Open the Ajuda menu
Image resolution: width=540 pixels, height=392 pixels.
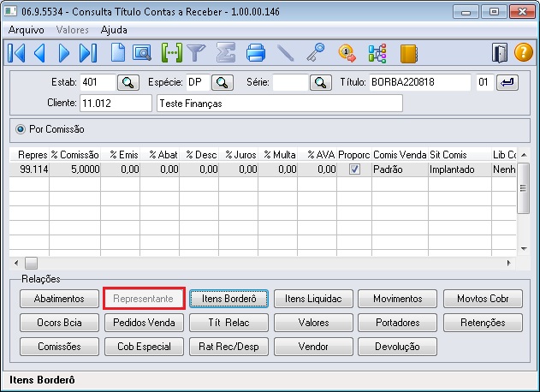point(114,30)
